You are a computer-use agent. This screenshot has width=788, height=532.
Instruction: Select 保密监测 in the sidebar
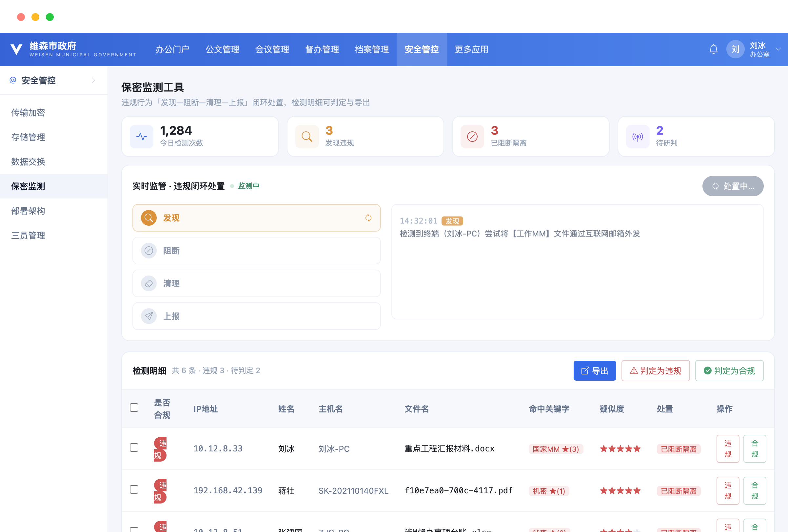[53, 186]
